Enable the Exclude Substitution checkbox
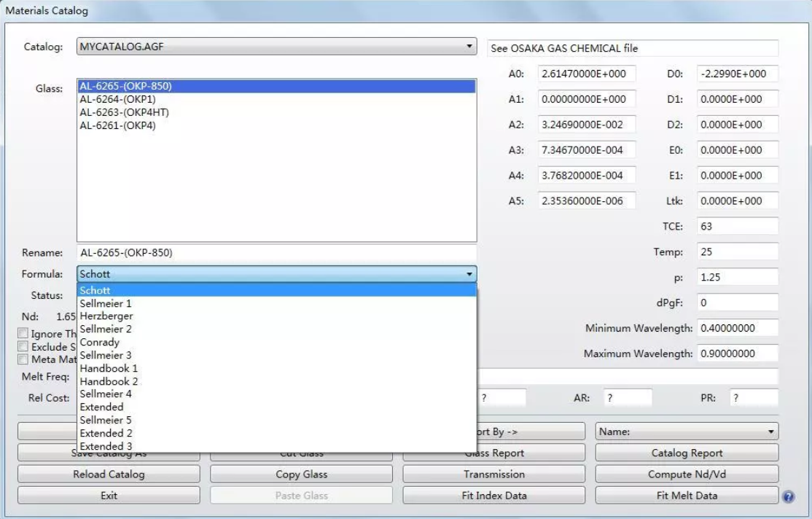This screenshot has height=519, width=812. 23,347
